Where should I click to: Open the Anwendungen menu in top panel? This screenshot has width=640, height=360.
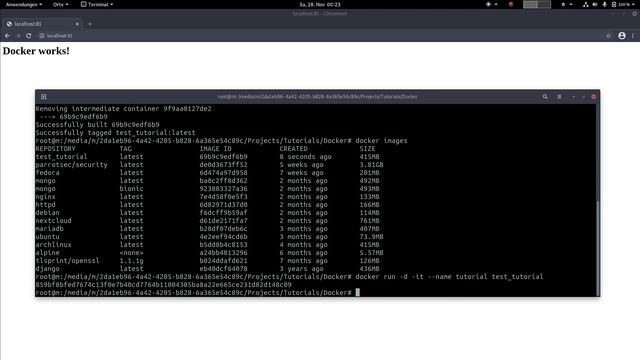pos(24,4)
